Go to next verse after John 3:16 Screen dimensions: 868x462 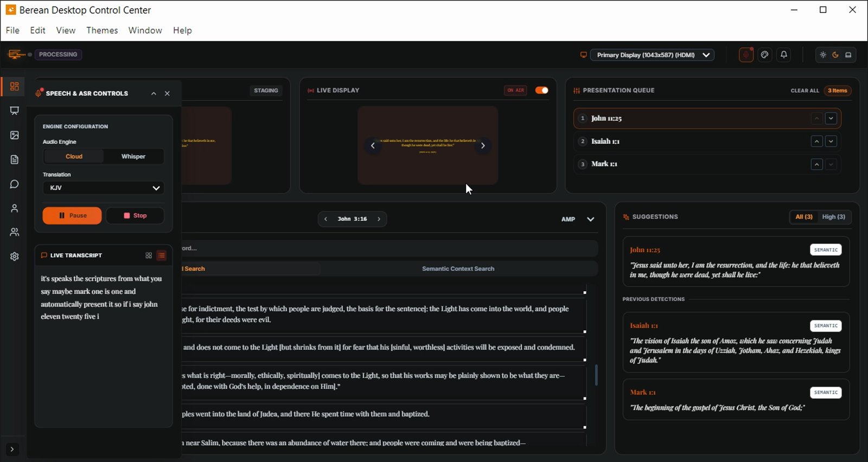click(379, 219)
